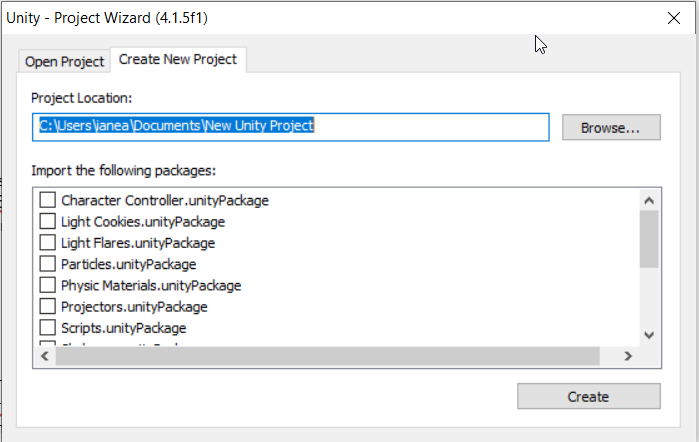
Task: Click the package list scroll down arrow
Action: [649, 335]
